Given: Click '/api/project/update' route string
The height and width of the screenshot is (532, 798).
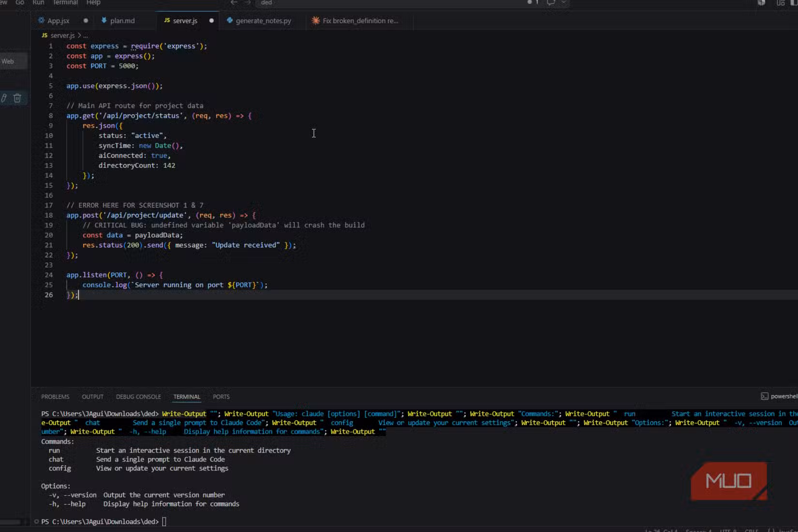Looking at the screenshot, I should coord(145,215).
